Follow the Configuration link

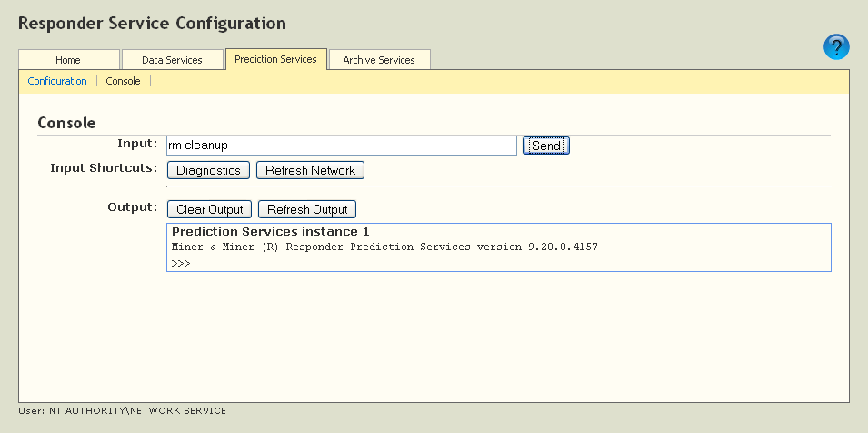pos(57,81)
